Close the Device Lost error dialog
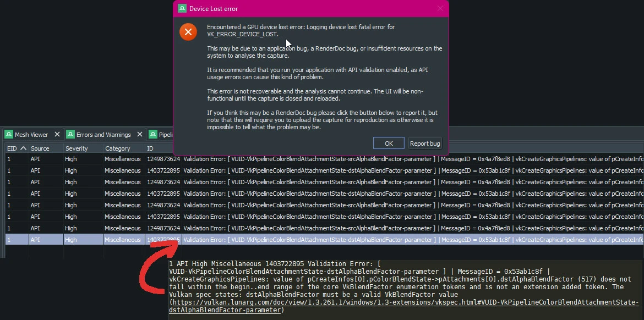This screenshot has height=320, width=644. [440, 8]
